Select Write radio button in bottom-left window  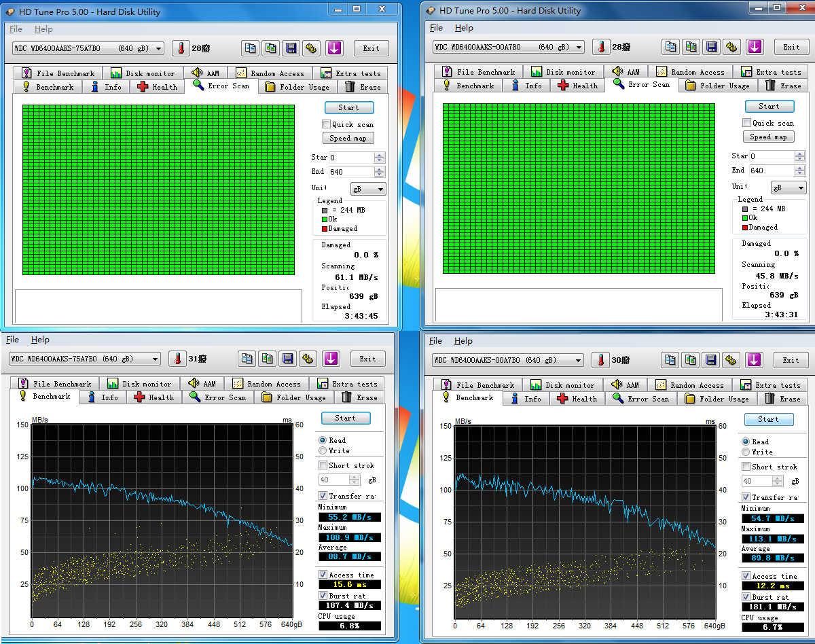coord(323,450)
